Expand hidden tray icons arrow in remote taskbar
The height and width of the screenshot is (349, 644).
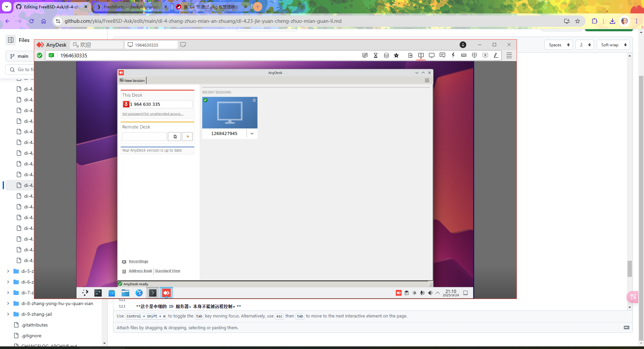pyautogui.click(x=438, y=293)
